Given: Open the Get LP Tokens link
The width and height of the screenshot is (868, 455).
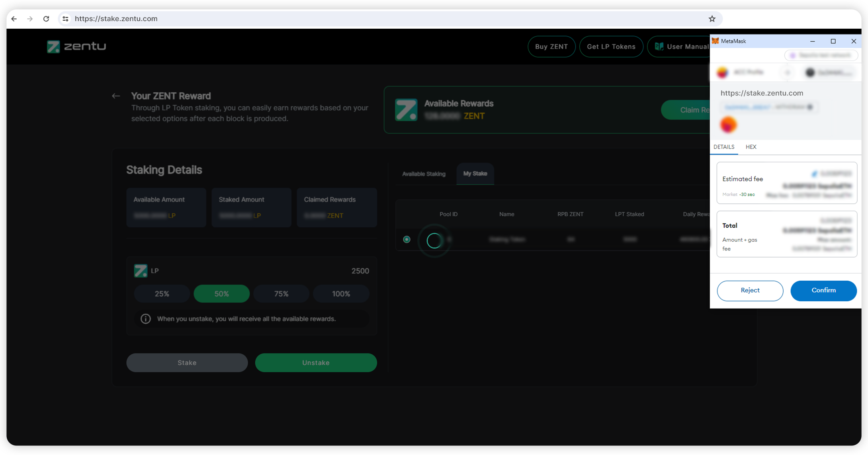Looking at the screenshot, I should [x=611, y=47].
